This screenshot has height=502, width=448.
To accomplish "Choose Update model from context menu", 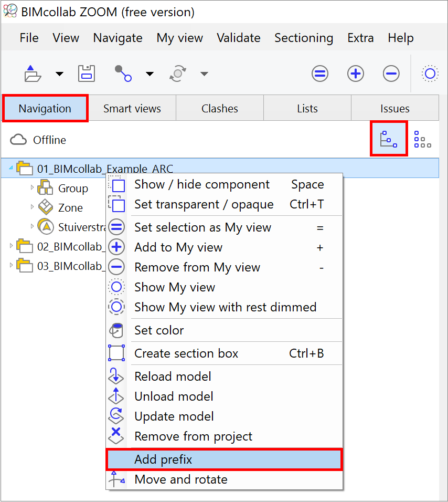I will point(224,416).
